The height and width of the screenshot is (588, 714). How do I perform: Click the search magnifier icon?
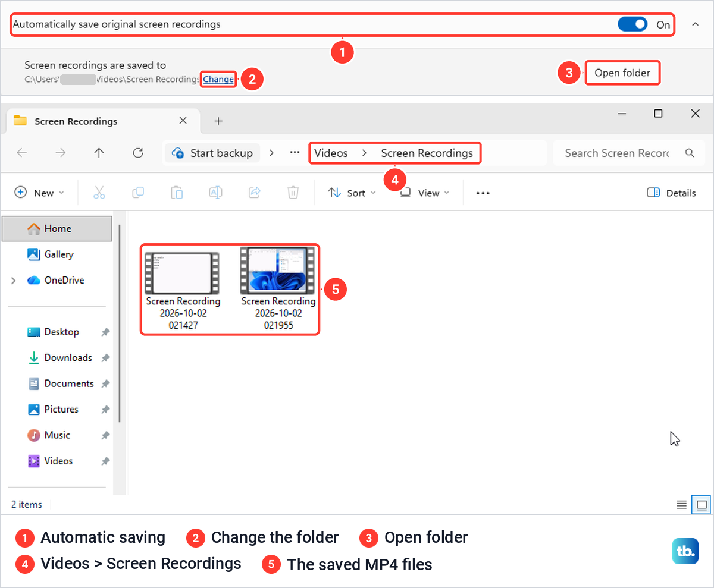(690, 153)
